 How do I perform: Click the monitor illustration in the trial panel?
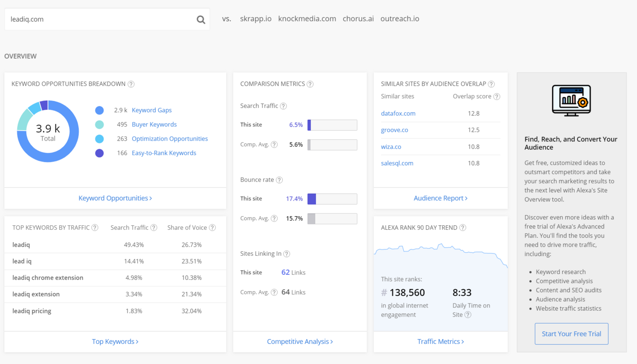coord(571,101)
